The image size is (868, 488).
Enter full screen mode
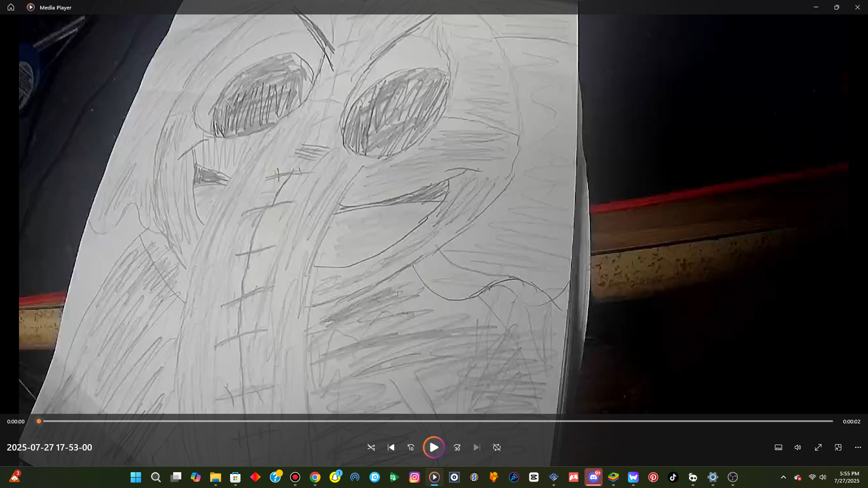818,447
